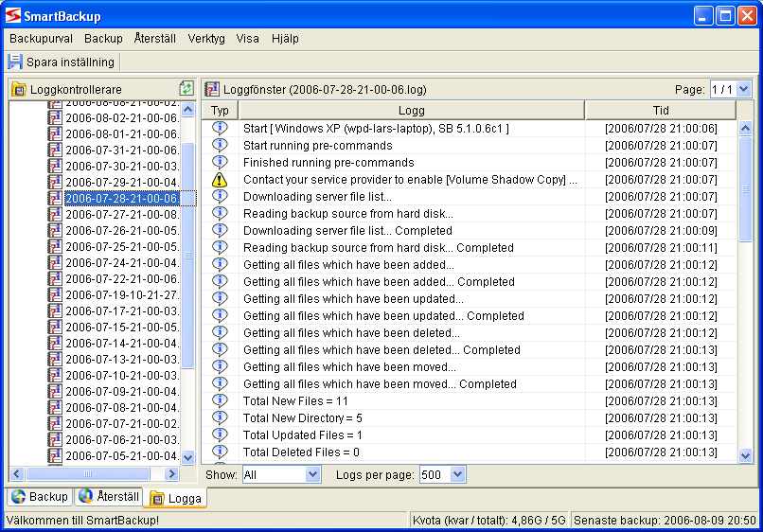The image size is (763, 532).
Task: Click the globe icon on Återställ tab
Action: click(85, 495)
